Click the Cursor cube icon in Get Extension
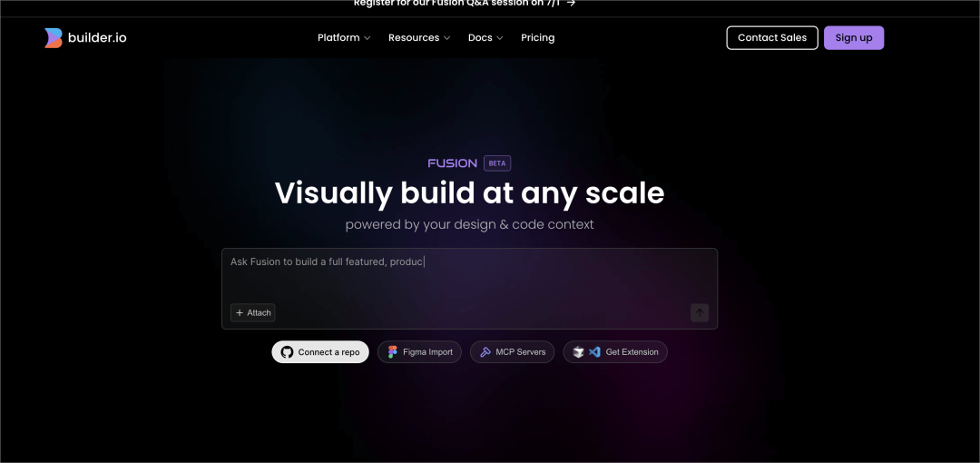This screenshot has height=463, width=980. tap(578, 352)
